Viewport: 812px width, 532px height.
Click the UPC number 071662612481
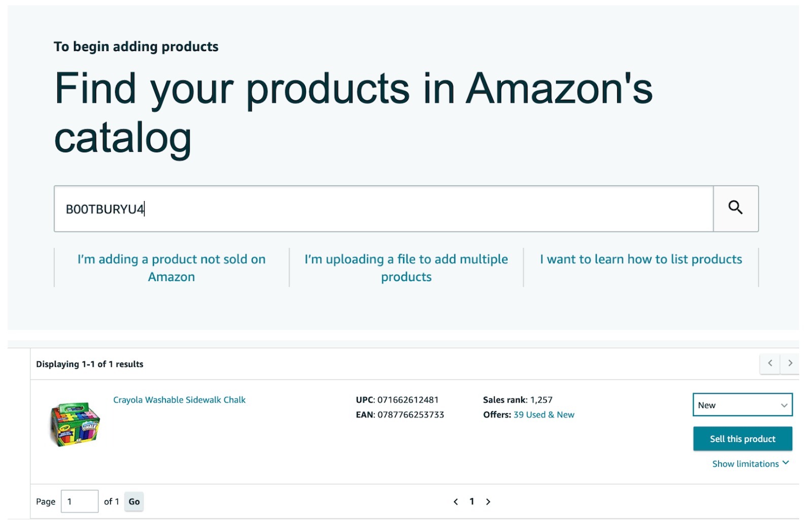pos(408,400)
